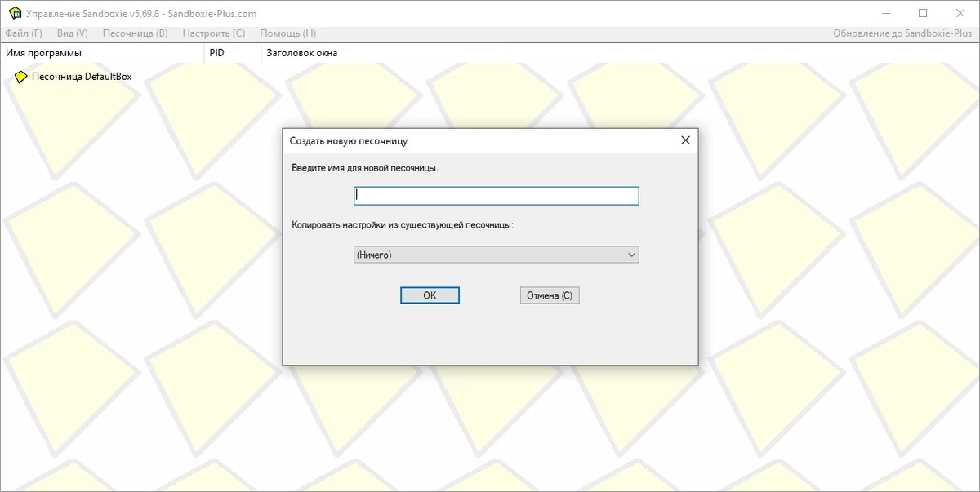The width and height of the screenshot is (980, 492).
Task: Open the Вид (V) menu
Action: 73,33
